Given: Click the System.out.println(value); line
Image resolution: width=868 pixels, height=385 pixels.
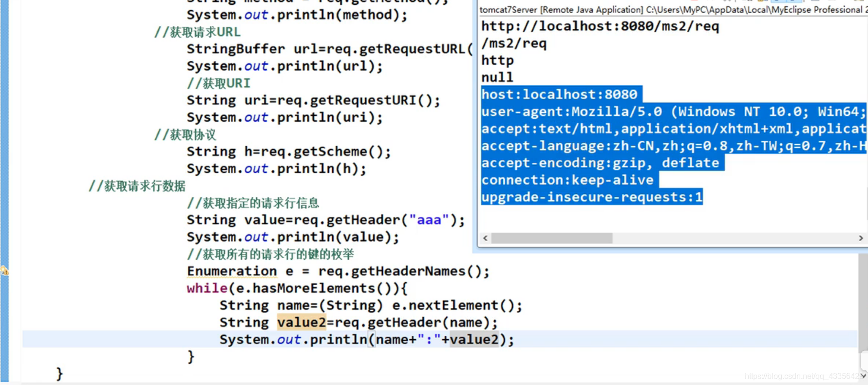Looking at the screenshot, I should pos(293,237).
